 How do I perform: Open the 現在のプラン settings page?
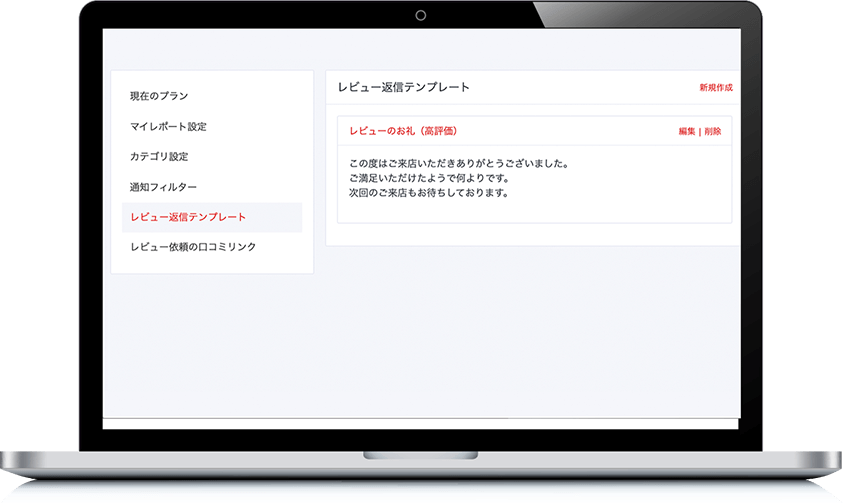(159, 96)
